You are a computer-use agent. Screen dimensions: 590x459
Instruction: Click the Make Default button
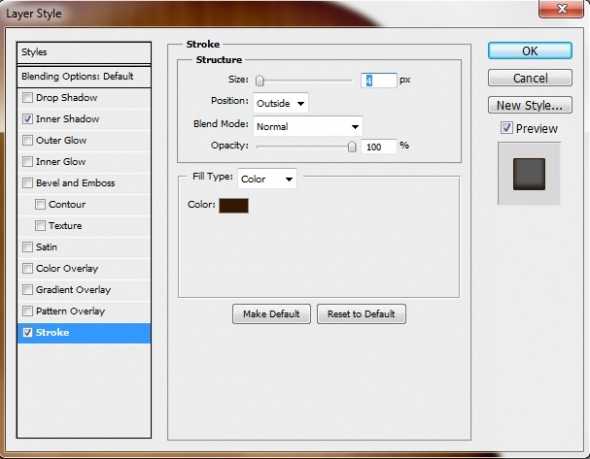pyautogui.click(x=271, y=314)
